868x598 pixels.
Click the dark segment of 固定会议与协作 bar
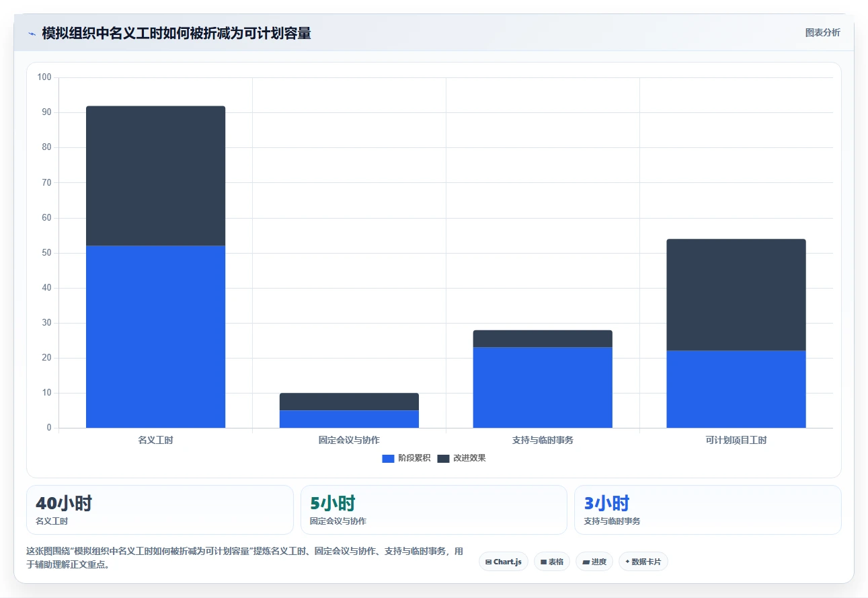(349, 402)
